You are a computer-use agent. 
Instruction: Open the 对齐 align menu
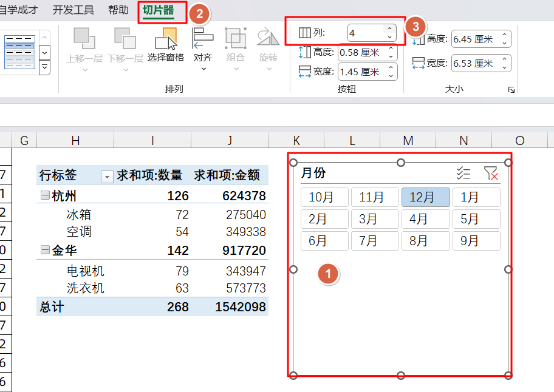203,49
